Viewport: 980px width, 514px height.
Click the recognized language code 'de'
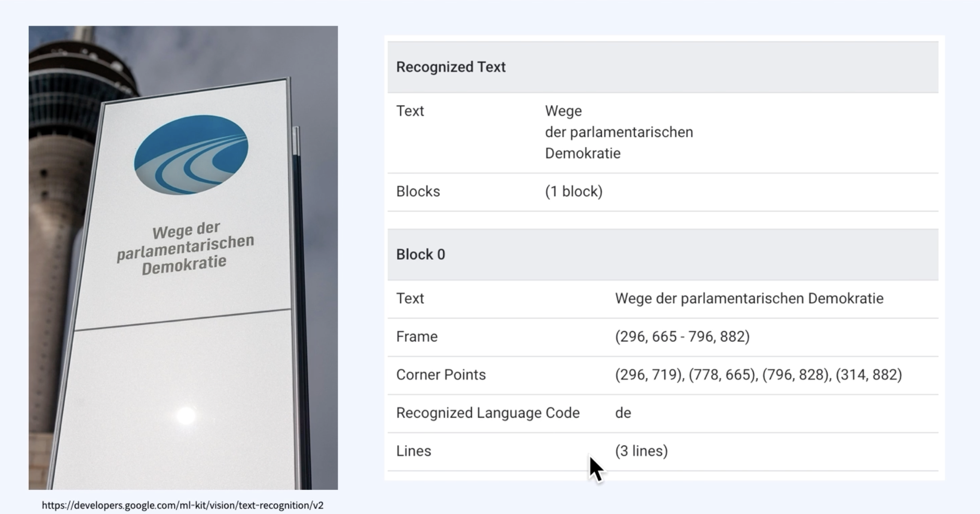tap(623, 413)
